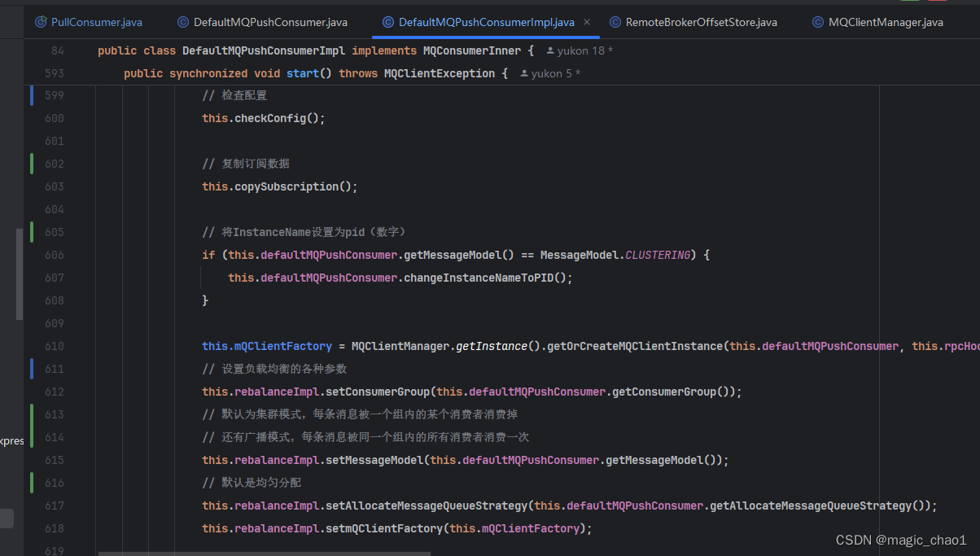Switch to the RemoteBrokerOffsetStore.java tab
The width and height of the screenshot is (980, 556).
point(693,22)
